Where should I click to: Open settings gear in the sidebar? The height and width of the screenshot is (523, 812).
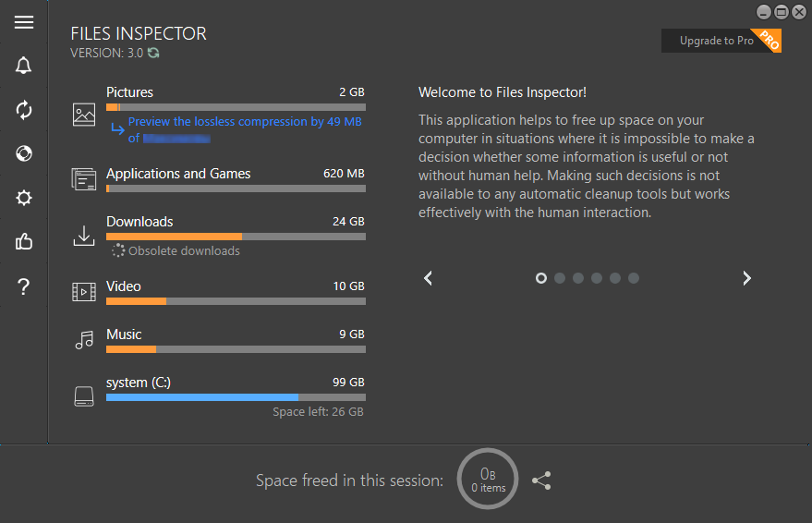24,198
